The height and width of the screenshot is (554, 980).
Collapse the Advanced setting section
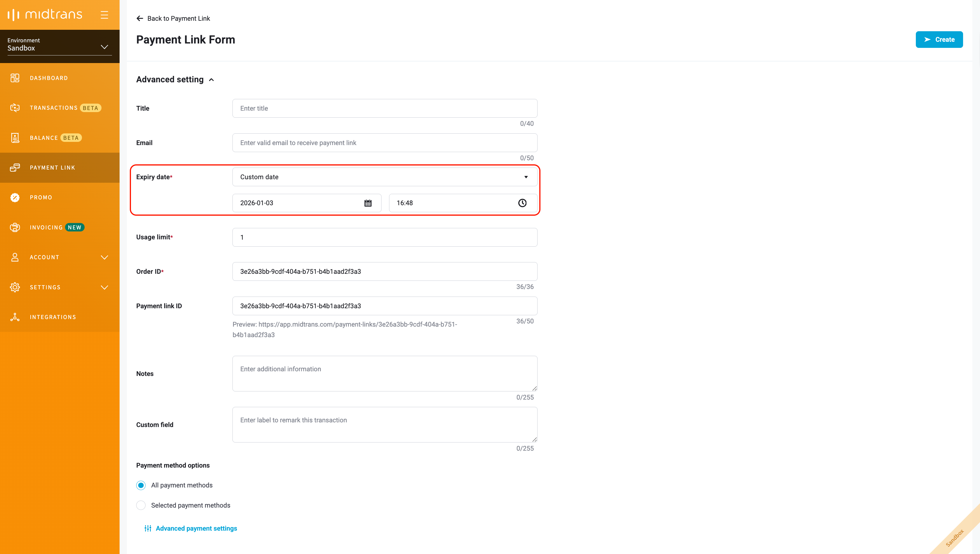pos(211,80)
